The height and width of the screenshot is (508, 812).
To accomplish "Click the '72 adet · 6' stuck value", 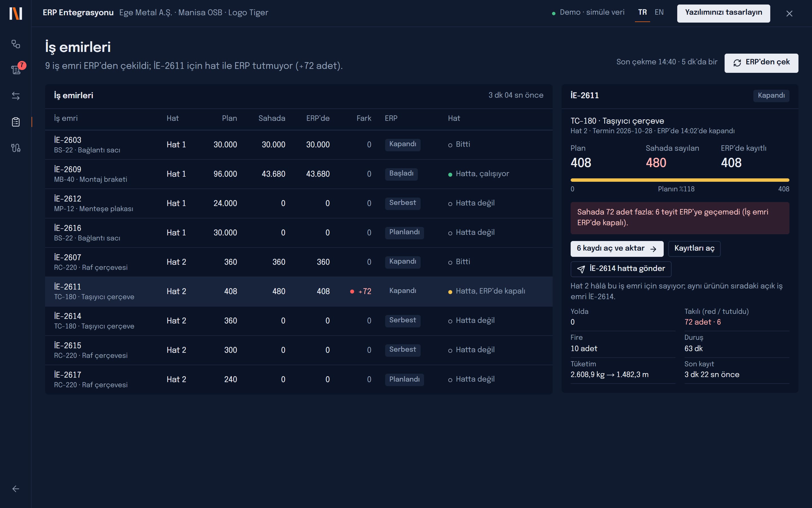I will pos(703,322).
